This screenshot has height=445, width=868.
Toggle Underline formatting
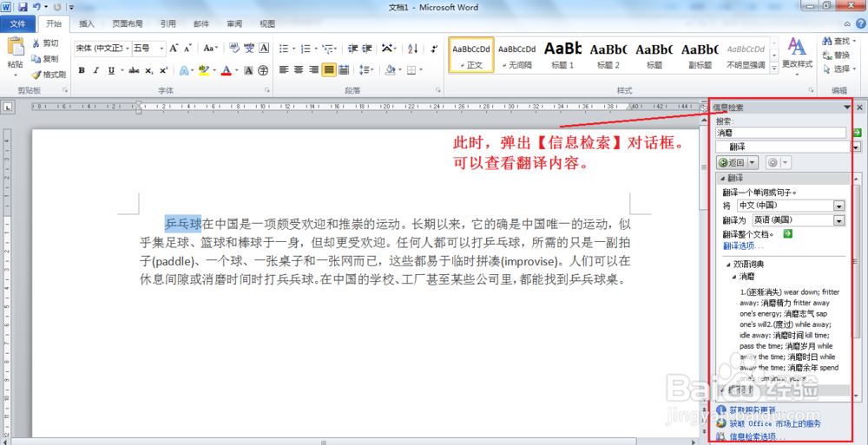click(x=111, y=70)
